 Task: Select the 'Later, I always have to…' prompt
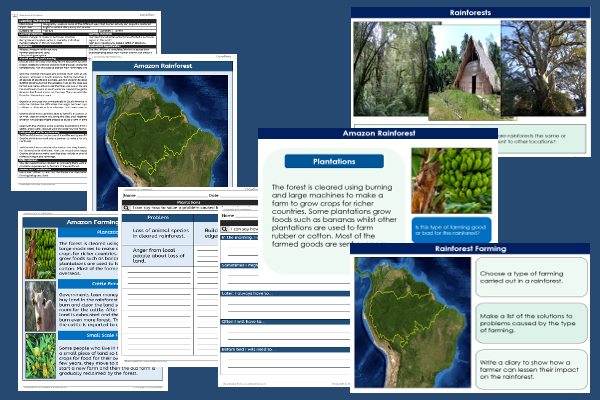[x=285, y=294]
